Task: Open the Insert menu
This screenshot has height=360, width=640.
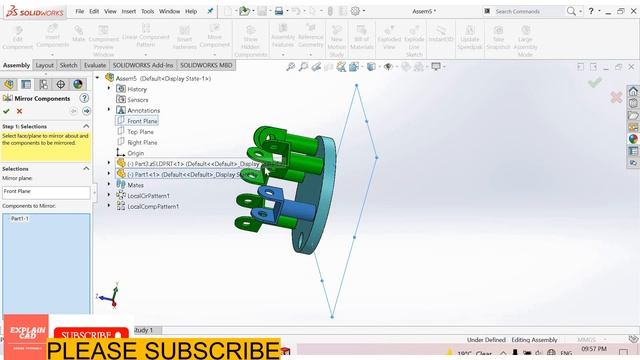Action: [129, 11]
